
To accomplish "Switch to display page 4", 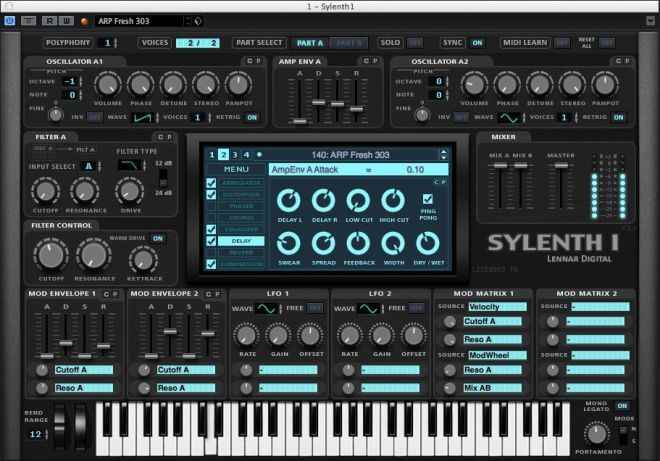I will pos(247,155).
